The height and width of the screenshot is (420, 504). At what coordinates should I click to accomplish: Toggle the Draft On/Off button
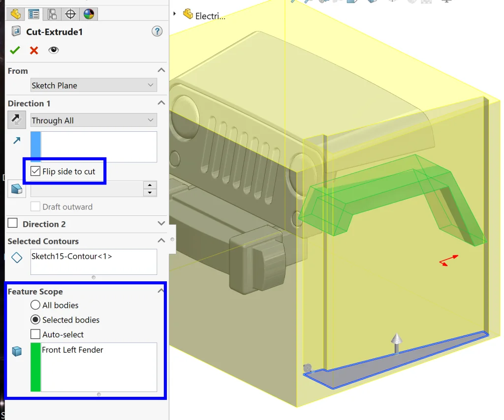(x=17, y=189)
